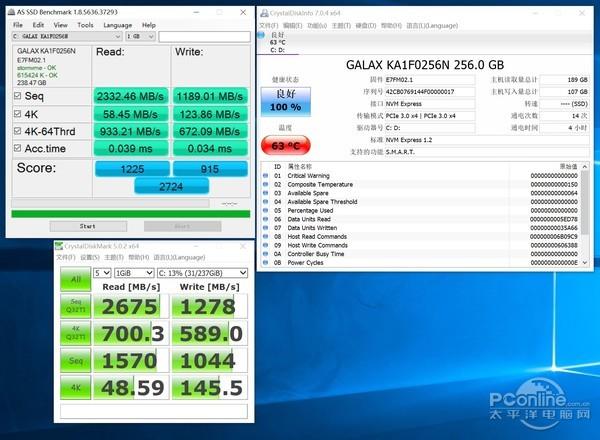
Task: Open the 1GiB test size dropdown in CrystalDiskMark
Action: click(x=134, y=273)
